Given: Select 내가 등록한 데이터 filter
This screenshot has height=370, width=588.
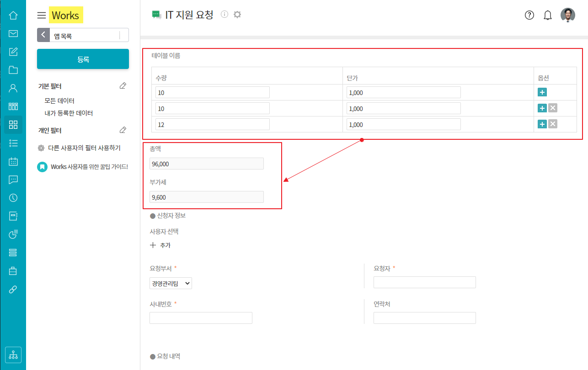Looking at the screenshot, I should pos(69,113).
